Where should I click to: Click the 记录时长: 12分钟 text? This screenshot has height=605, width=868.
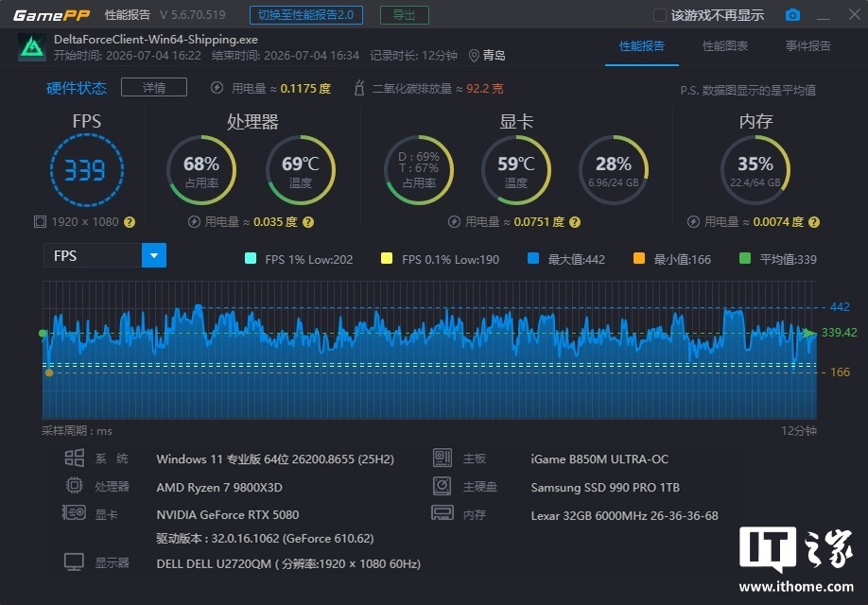click(413, 56)
